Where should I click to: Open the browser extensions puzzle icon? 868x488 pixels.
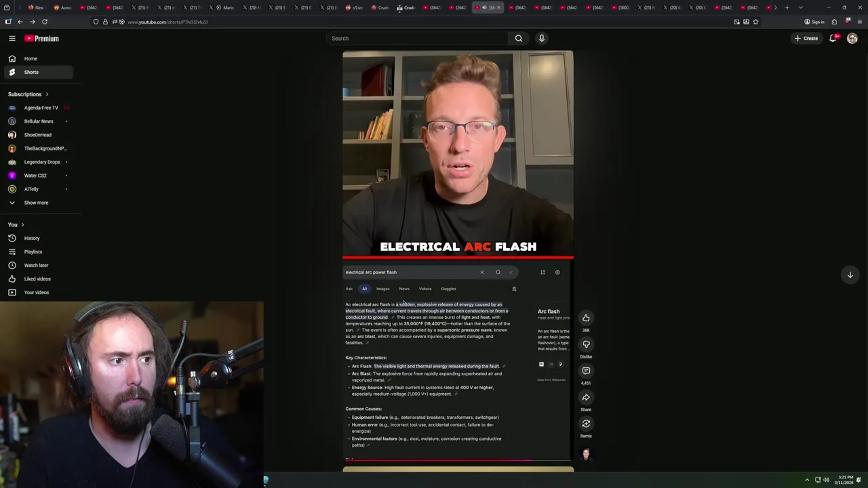834,22
